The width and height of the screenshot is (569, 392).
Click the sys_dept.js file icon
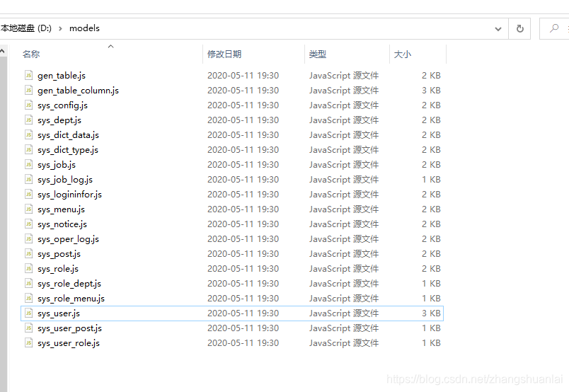29,120
